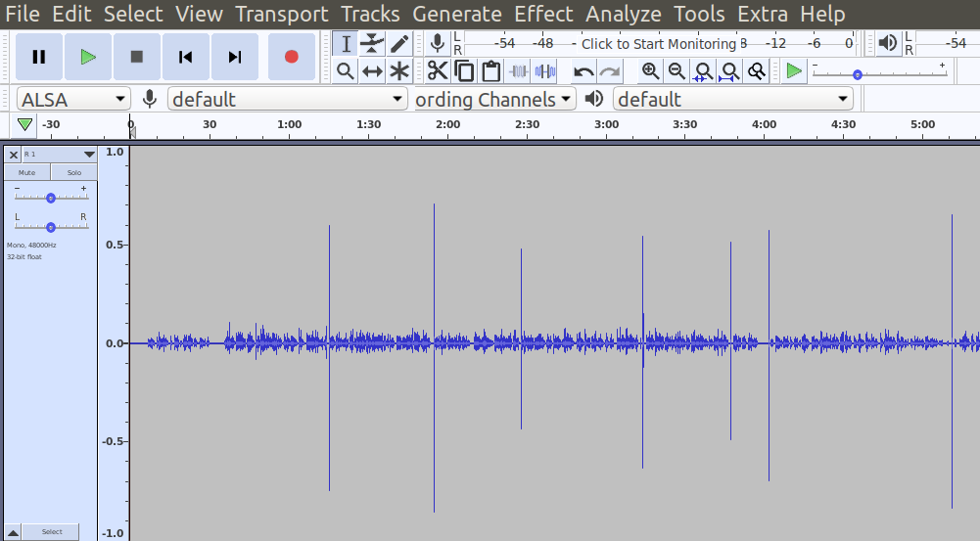Viewport: 980px width, 541px height.
Task: Toggle the Mute button on track
Action: click(x=26, y=172)
